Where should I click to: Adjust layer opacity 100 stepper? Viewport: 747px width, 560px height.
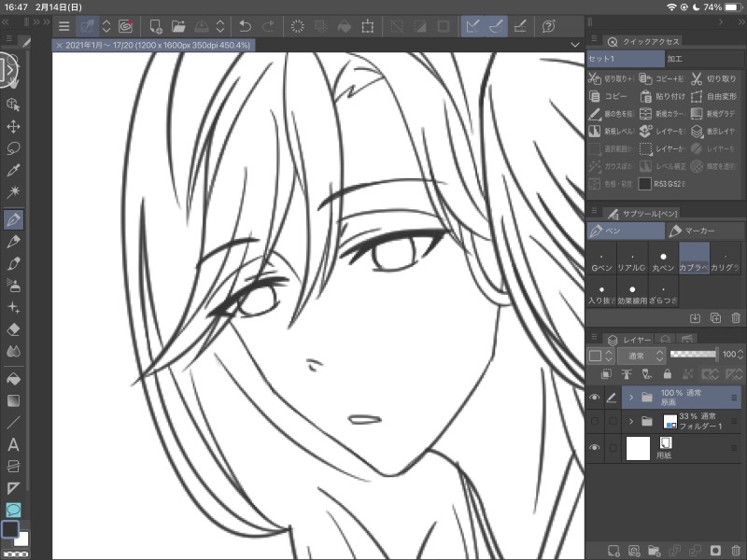point(740,355)
